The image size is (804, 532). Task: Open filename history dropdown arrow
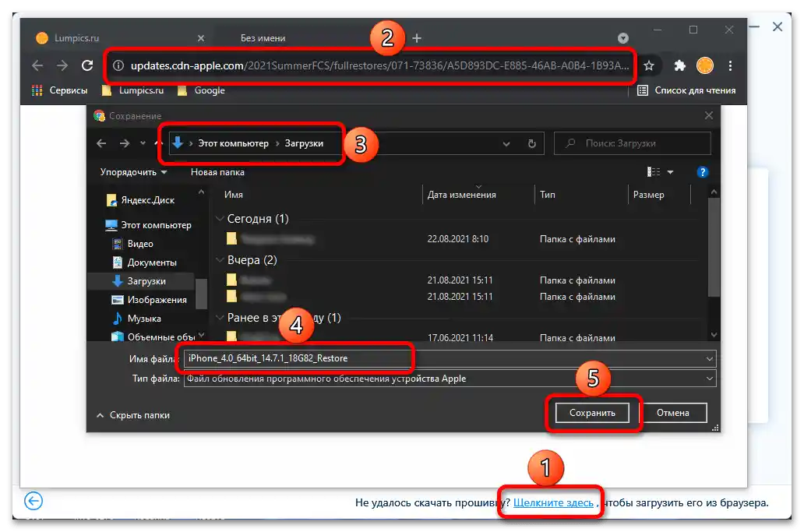point(710,358)
